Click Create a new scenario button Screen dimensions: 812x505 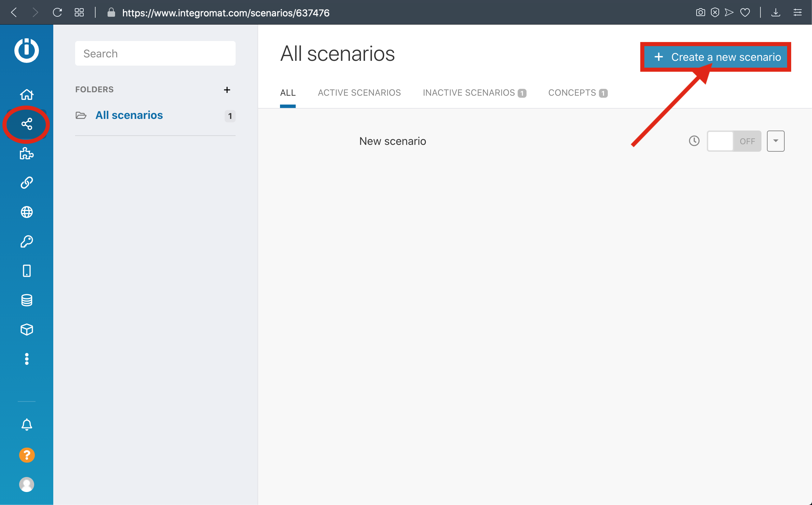(x=717, y=57)
